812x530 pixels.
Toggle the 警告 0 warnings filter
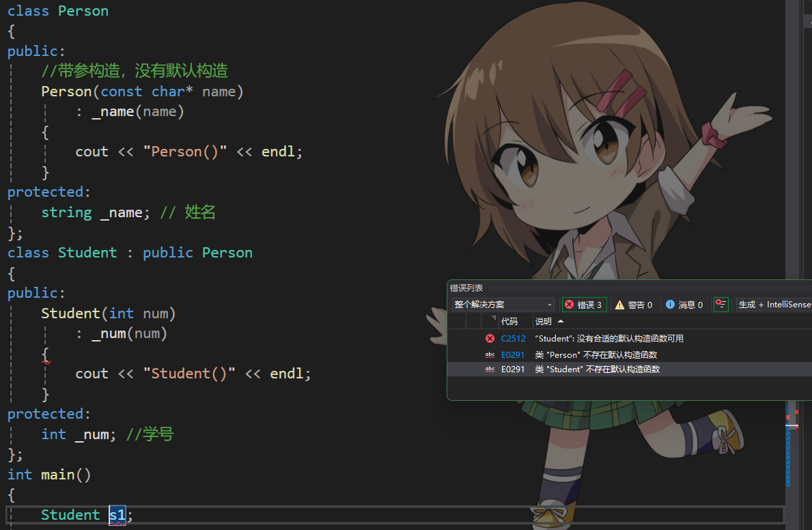633,305
